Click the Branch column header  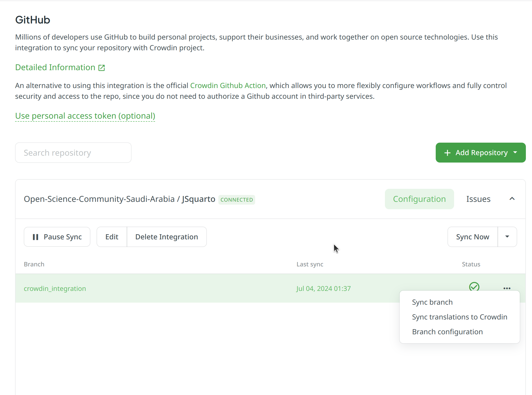coord(34,264)
